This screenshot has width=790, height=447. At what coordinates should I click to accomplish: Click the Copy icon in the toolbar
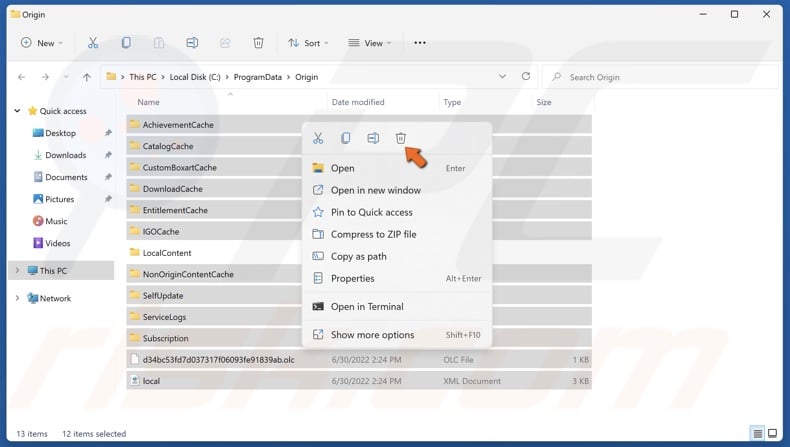click(126, 43)
